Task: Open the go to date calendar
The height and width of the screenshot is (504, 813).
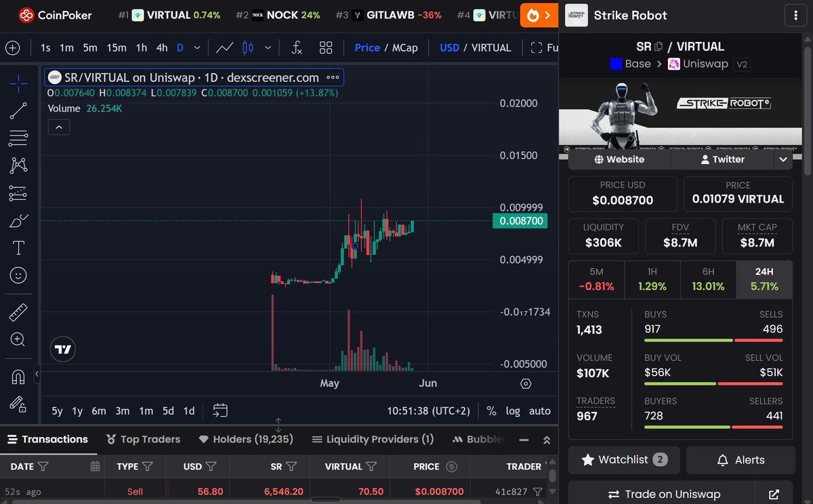Action: 220,411
